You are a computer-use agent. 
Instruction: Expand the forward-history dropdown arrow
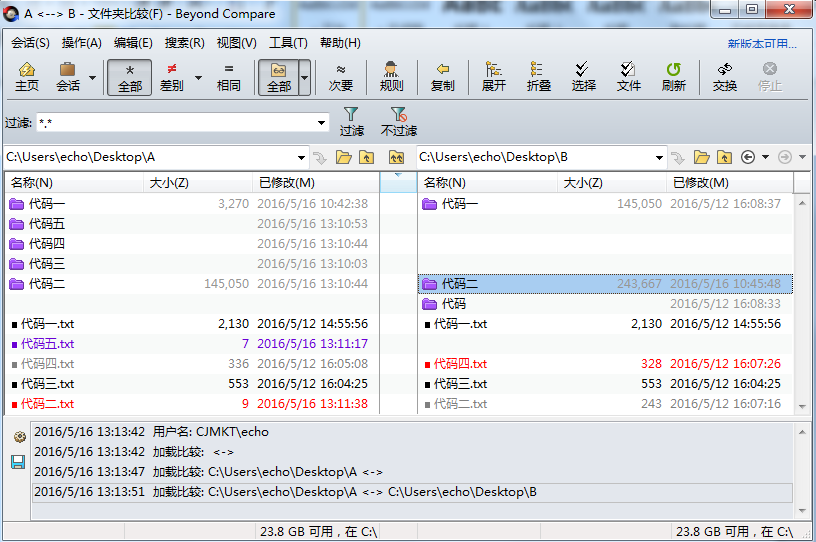click(802, 157)
